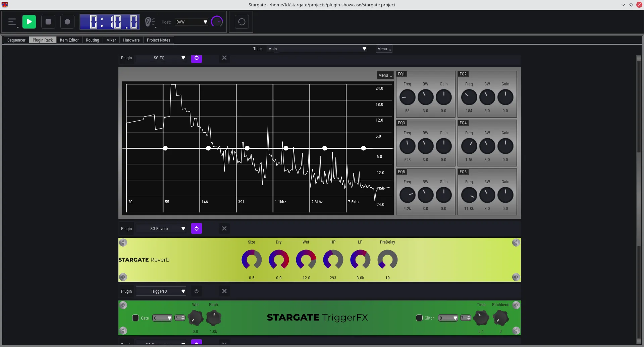Click the routing plus icon on the Reverb panel
This screenshot has height=347, width=644.
tap(123, 242)
